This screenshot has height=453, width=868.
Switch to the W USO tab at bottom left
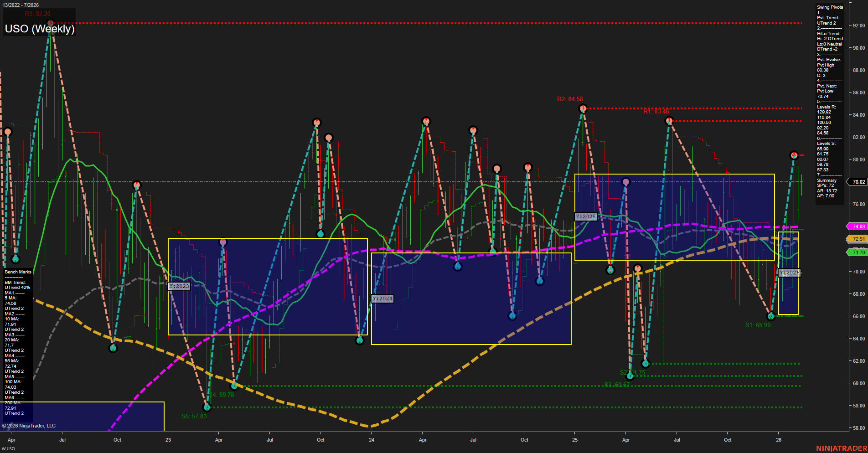point(9,449)
